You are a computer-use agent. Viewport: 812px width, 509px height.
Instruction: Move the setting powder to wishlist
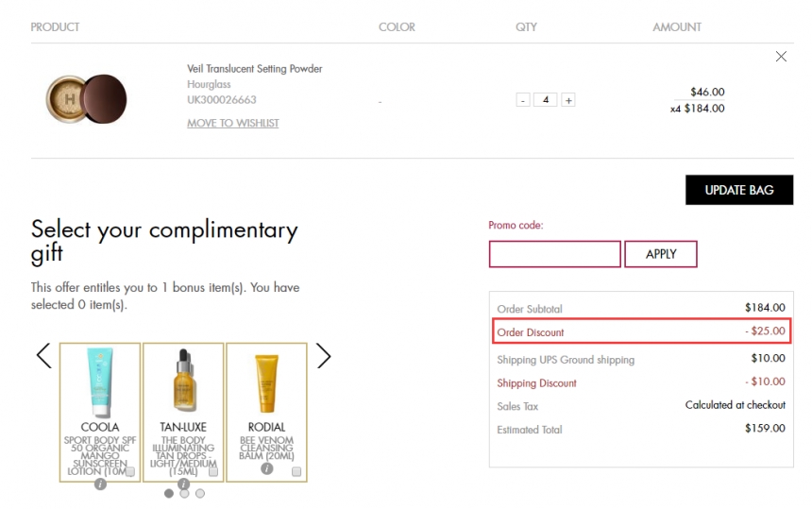(x=232, y=123)
